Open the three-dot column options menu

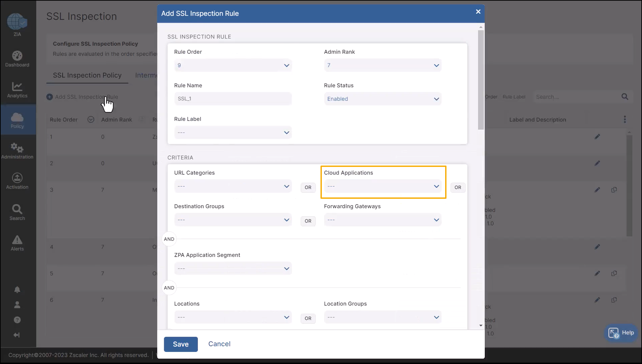(x=625, y=120)
